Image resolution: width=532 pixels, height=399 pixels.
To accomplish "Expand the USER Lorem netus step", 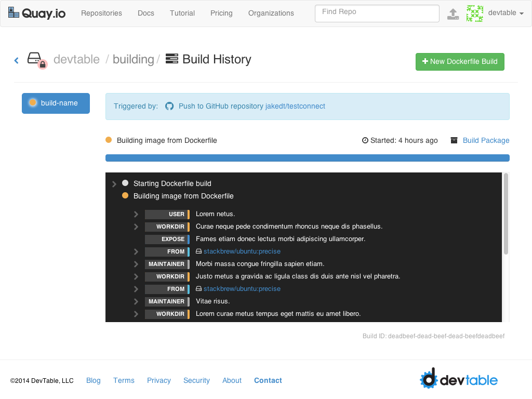I will (x=136, y=214).
